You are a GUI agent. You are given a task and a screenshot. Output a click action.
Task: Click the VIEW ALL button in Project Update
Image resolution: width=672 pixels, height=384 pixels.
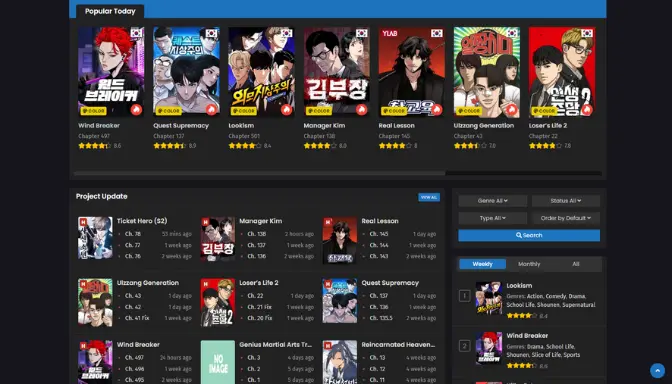coord(429,197)
